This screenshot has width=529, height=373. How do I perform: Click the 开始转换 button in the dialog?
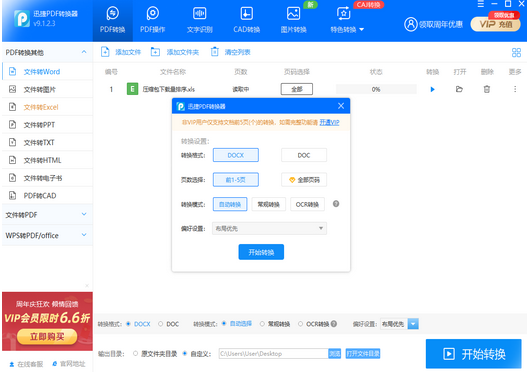[x=261, y=252]
